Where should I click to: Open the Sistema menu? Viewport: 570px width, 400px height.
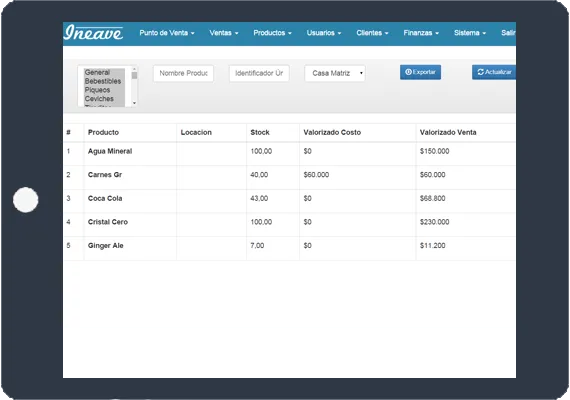pyautogui.click(x=470, y=33)
